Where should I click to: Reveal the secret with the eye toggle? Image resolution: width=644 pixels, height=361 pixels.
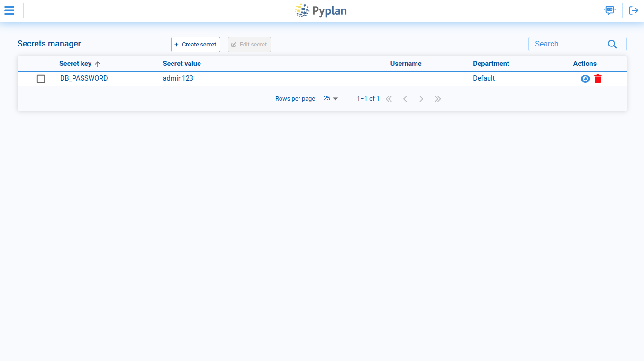pyautogui.click(x=585, y=79)
